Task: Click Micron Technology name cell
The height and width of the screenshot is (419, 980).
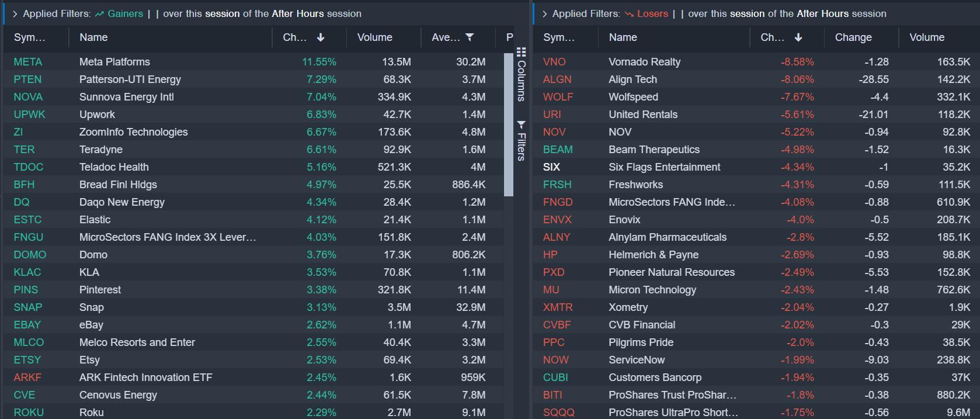Action: tap(652, 290)
